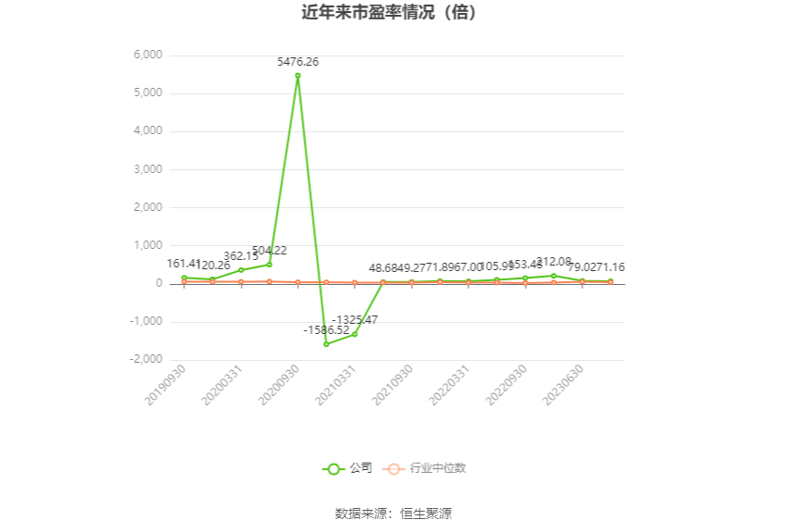Click the 20190930 x-axis label
This screenshot has height=532, width=787.
coord(165,385)
